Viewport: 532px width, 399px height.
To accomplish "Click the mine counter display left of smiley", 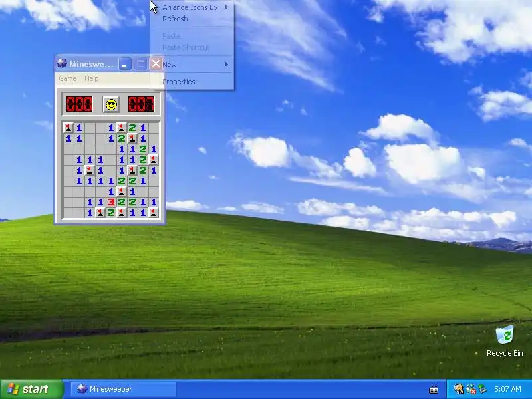I will pos(79,104).
